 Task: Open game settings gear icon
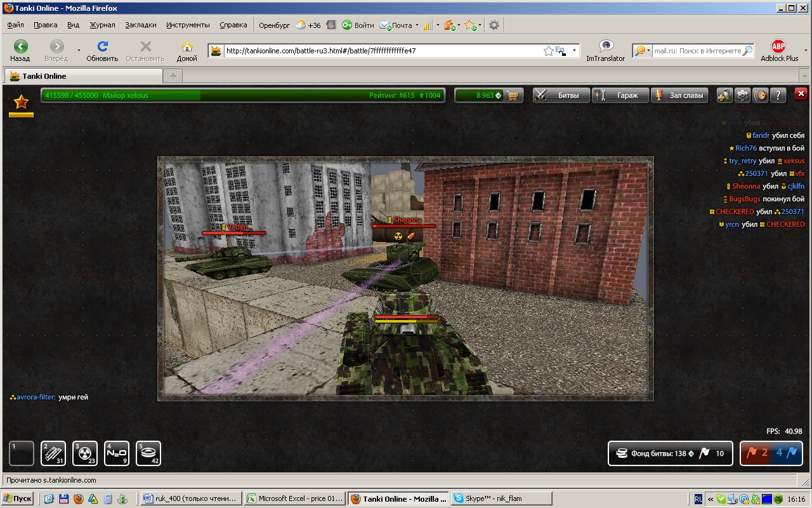[742, 95]
